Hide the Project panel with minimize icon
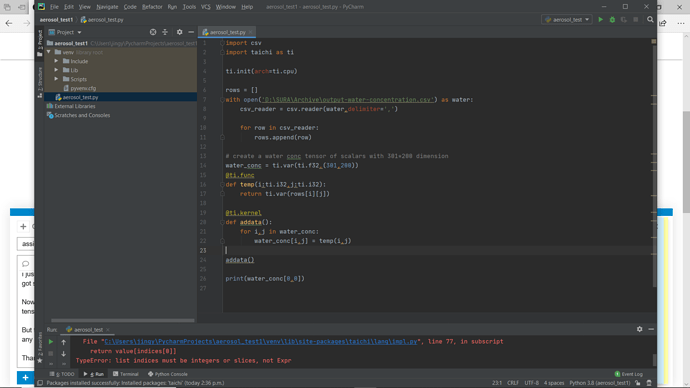The image size is (690, 388). [191, 32]
